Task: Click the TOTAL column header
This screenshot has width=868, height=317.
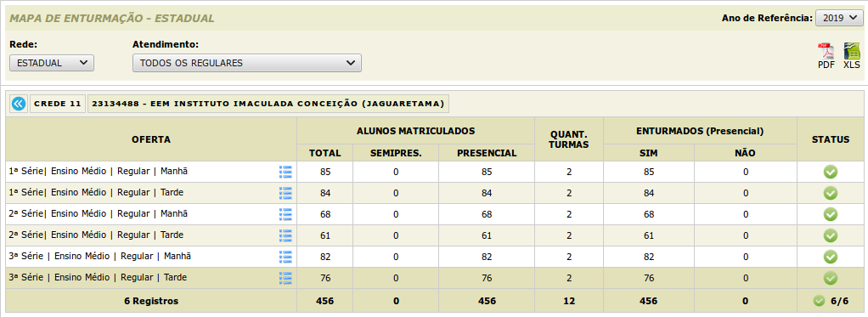Action: pyautogui.click(x=325, y=153)
